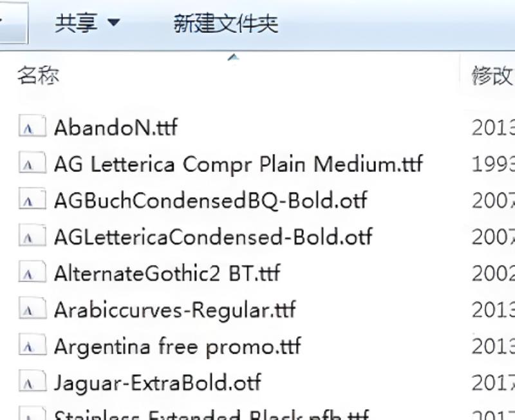Select the AGBuchCondensedBQ-Bold.otf file icon
Screen dimensions: 515x420
32,198
